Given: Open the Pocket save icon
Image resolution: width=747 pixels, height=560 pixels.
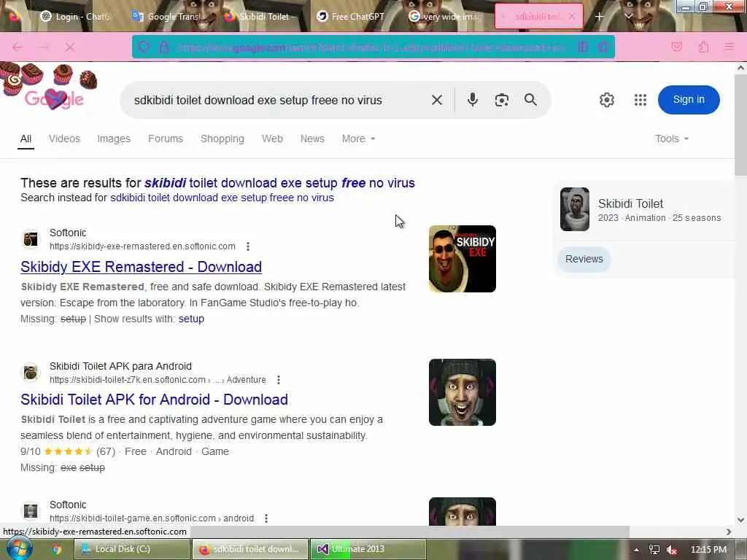Looking at the screenshot, I should [x=677, y=47].
